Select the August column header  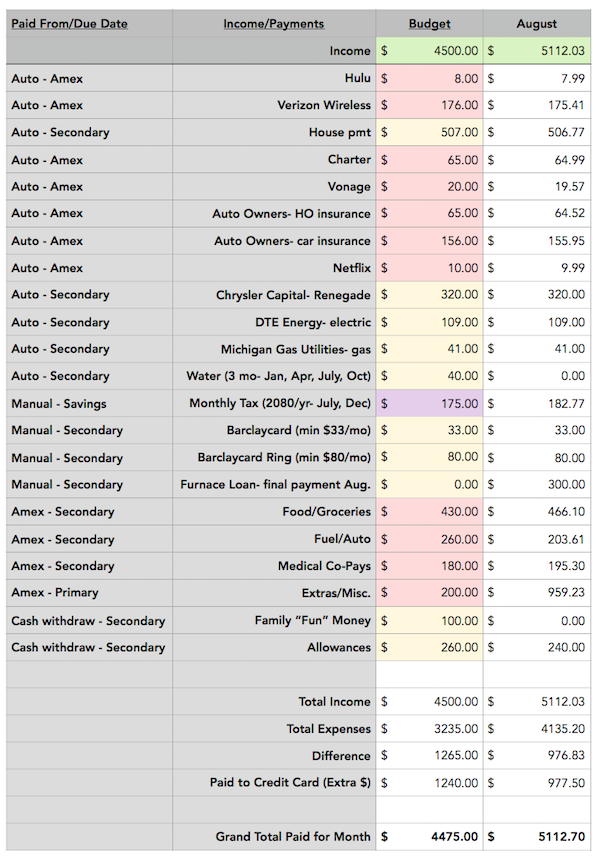point(536,24)
